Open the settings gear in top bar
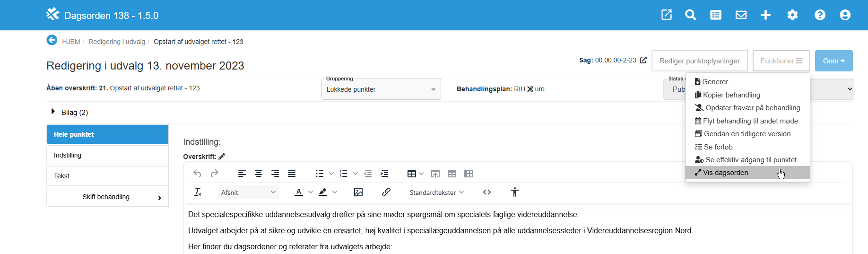The height and width of the screenshot is (254, 868). coord(792,15)
